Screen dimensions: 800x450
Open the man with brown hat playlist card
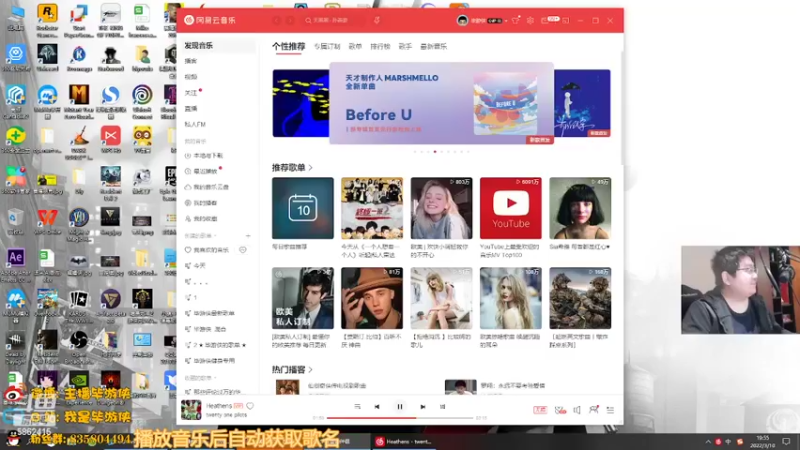pos(372,298)
